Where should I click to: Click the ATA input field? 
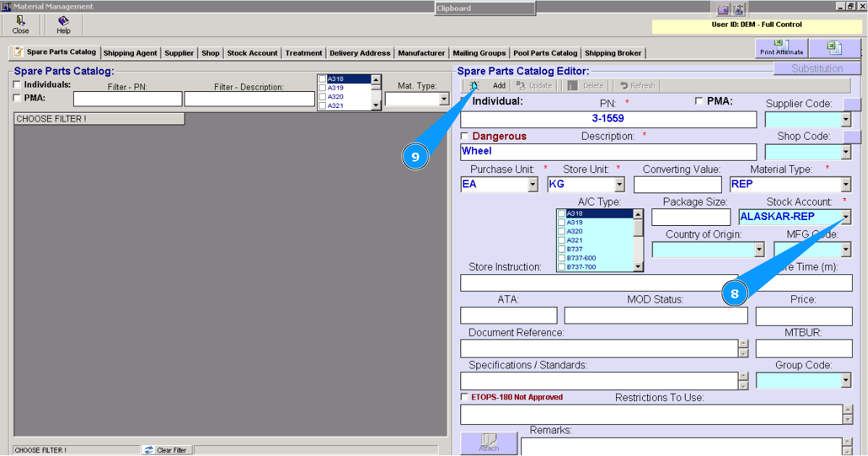click(x=509, y=316)
